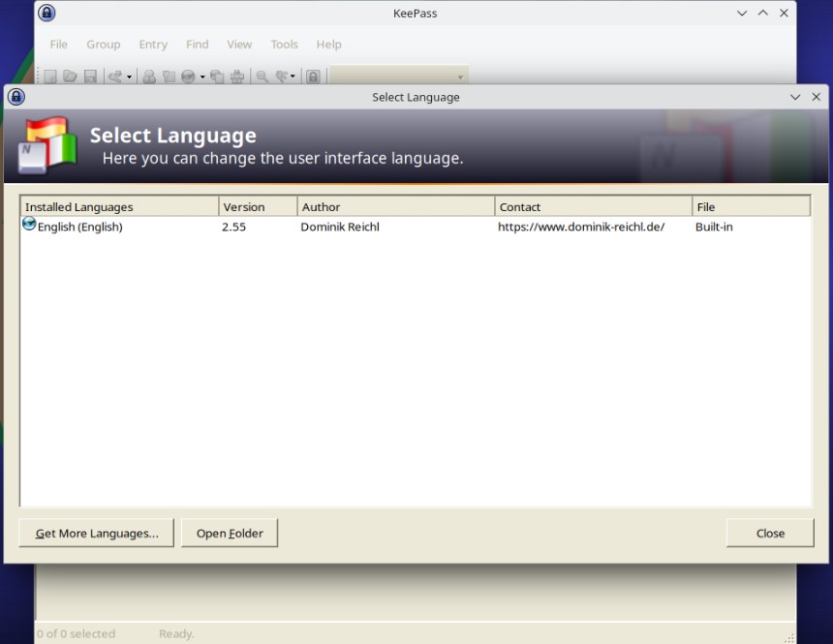The height and width of the screenshot is (644, 833).
Task: Sort by Installed Languages column header
Action: 119,206
